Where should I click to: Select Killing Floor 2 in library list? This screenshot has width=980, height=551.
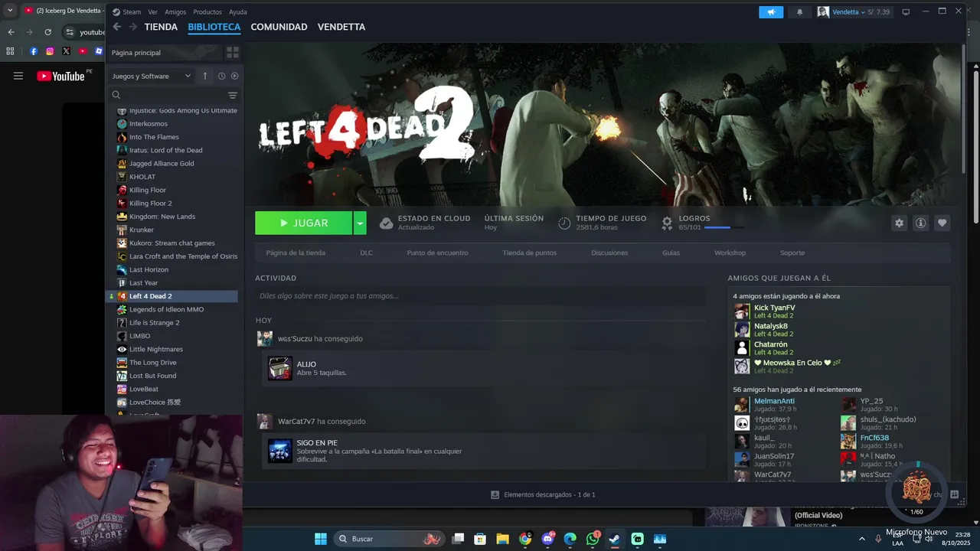[150, 204]
